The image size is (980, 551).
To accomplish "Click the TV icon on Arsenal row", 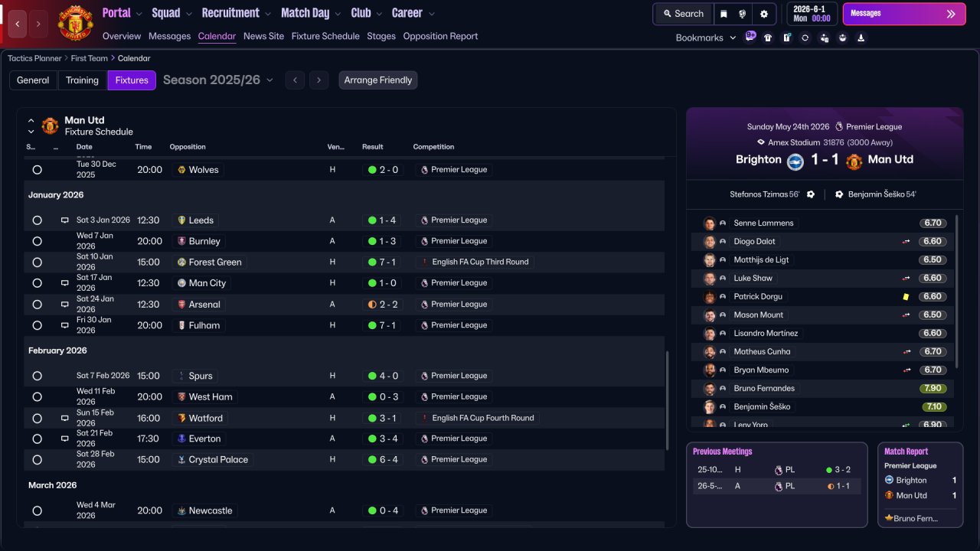I will 65,305.
